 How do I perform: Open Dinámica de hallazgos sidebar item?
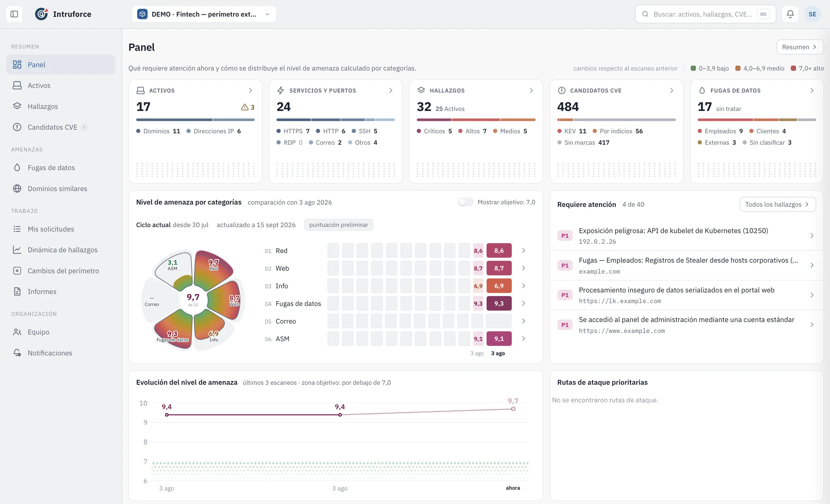61,250
